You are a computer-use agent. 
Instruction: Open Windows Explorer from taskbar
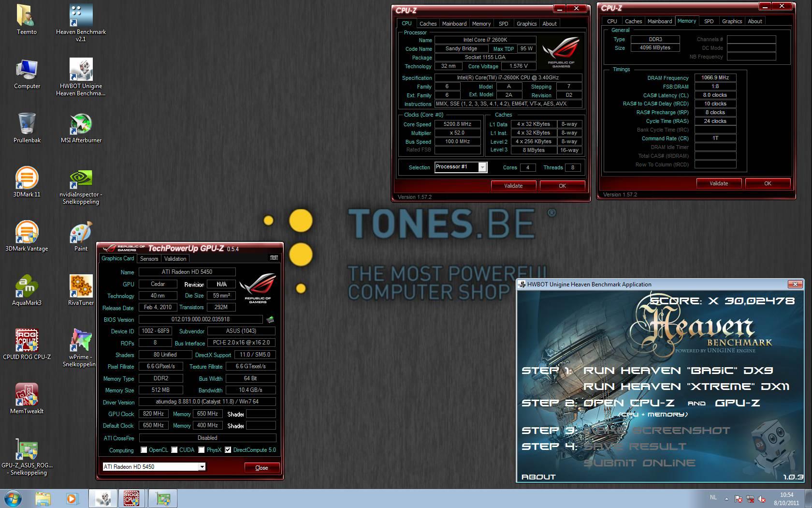pyautogui.click(x=43, y=498)
